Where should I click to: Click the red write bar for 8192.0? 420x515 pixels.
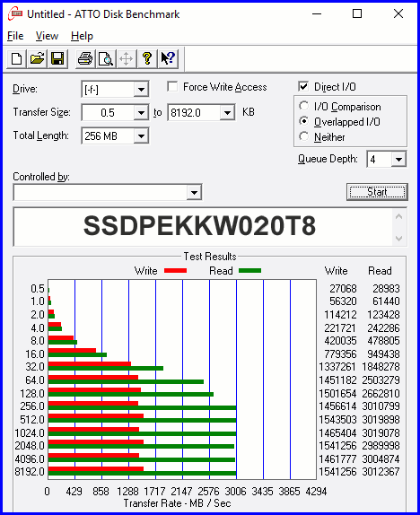[x=96, y=468]
